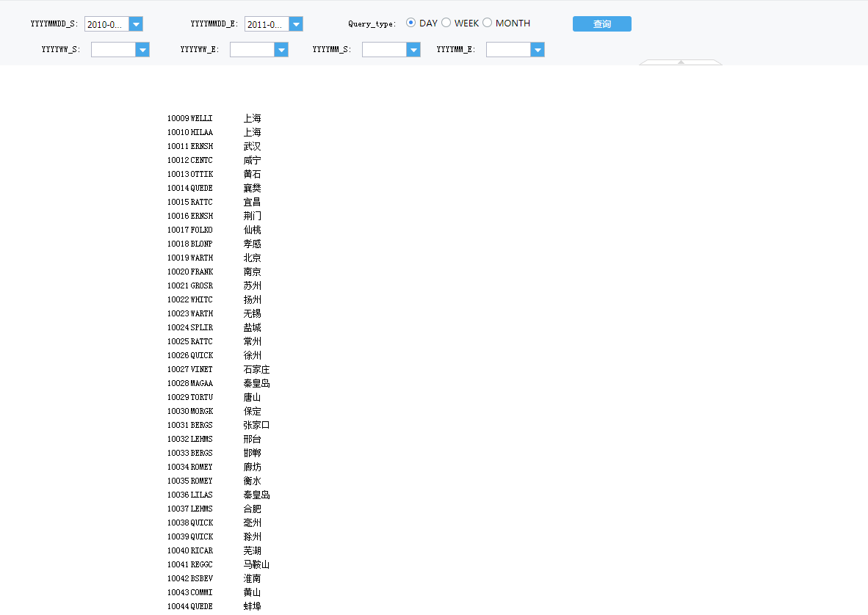Select the row 10015 RATTC

click(x=214, y=202)
